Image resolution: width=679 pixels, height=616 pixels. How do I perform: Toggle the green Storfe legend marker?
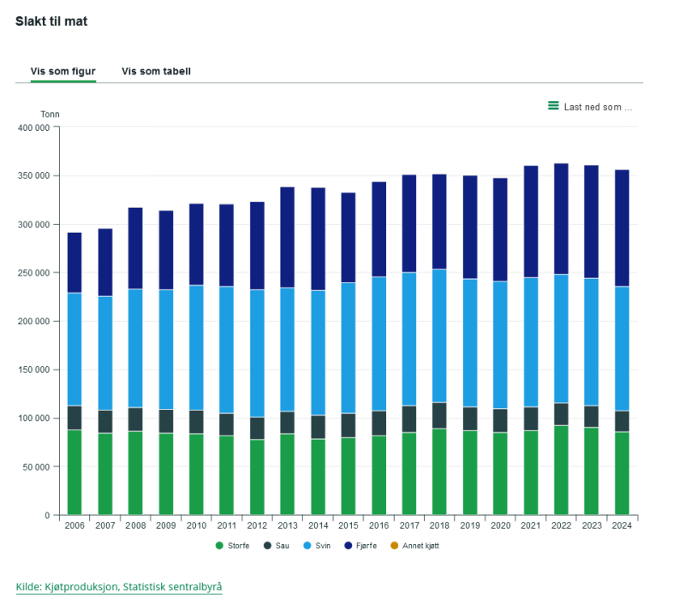click(x=219, y=546)
